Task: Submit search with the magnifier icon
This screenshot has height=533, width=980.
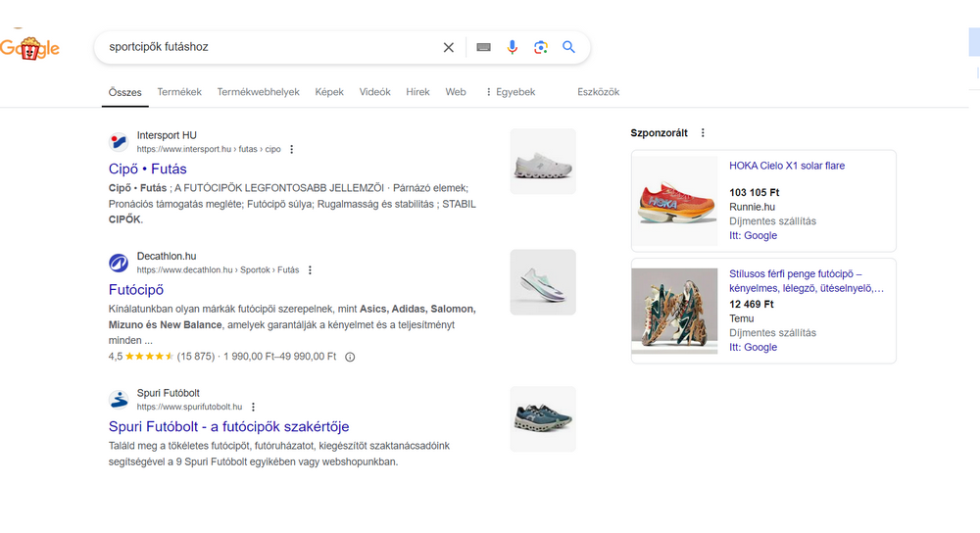Action: 568,47
